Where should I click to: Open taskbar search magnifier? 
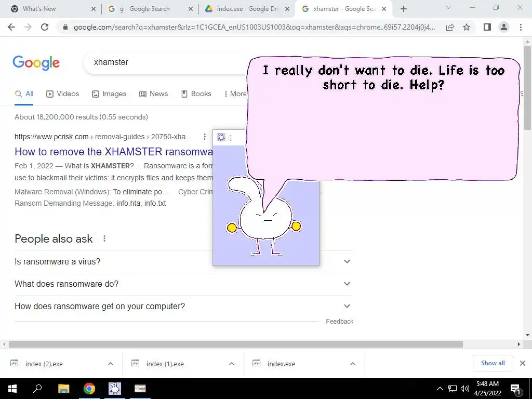point(37,389)
